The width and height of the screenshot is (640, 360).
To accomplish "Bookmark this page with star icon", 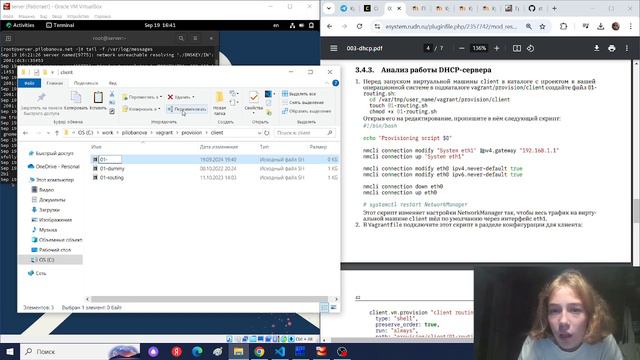I will [x=542, y=26].
